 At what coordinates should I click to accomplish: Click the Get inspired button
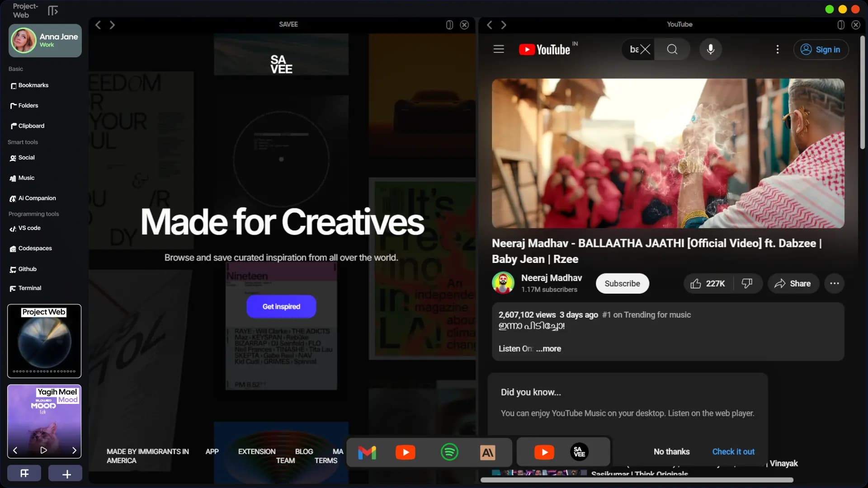[281, 307]
